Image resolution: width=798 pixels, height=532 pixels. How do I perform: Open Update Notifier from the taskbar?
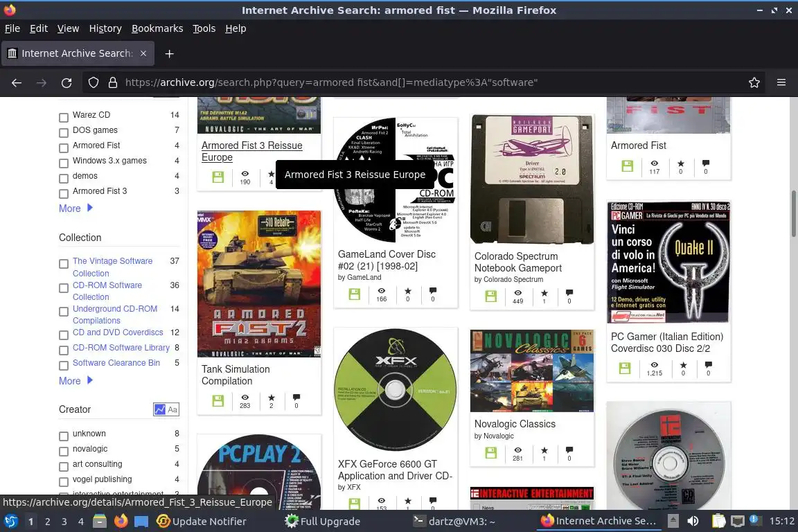[x=202, y=522]
